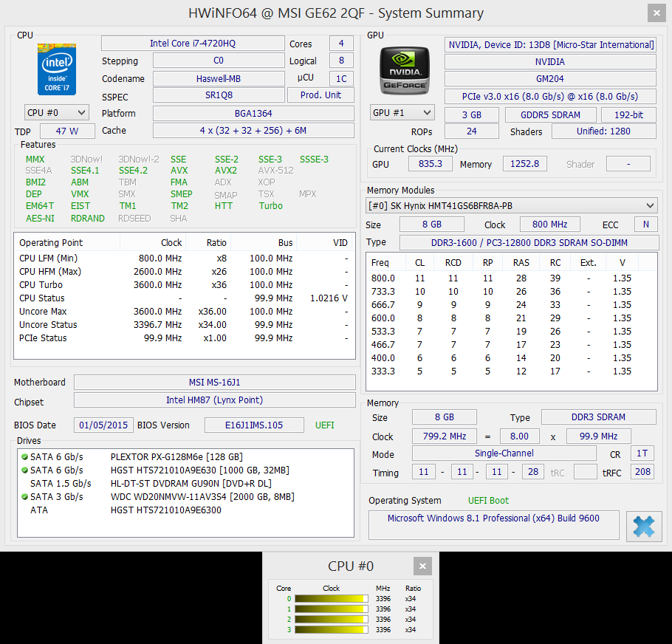Click the Single-Channel memory mode field
672x644 pixels.
(504, 453)
